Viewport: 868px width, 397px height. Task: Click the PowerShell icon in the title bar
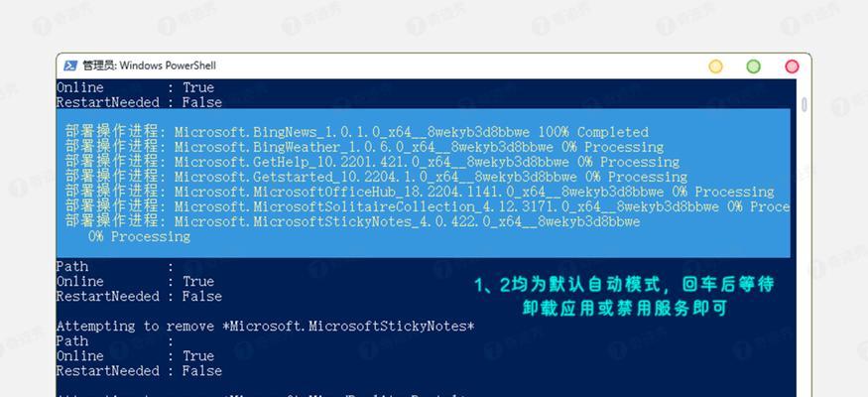coord(70,66)
